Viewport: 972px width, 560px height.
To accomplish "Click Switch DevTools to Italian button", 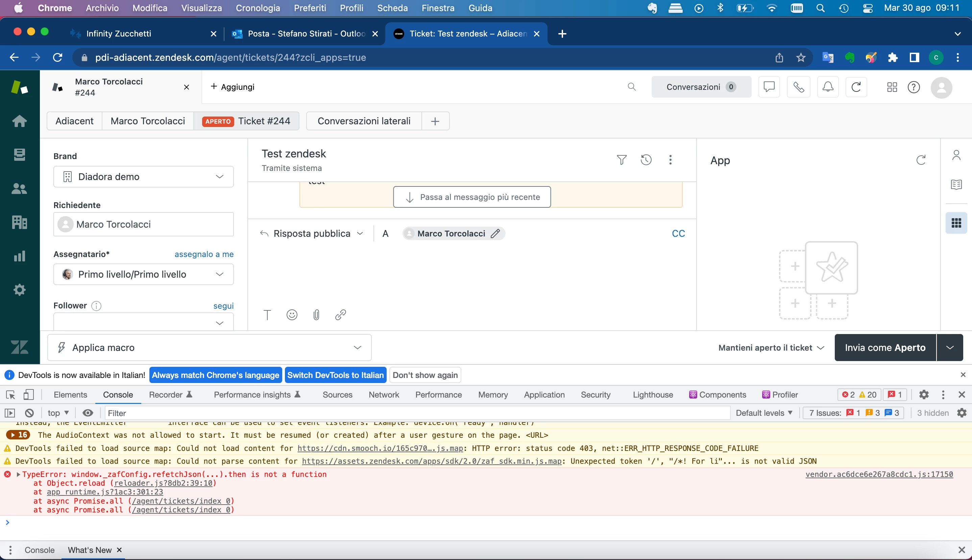I will pyautogui.click(x=335, y=375).
